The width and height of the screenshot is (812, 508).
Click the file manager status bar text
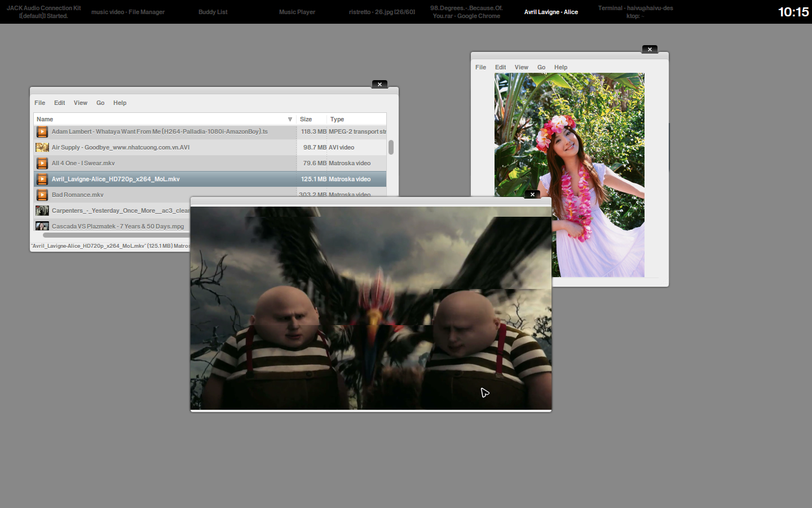(110, 246)
